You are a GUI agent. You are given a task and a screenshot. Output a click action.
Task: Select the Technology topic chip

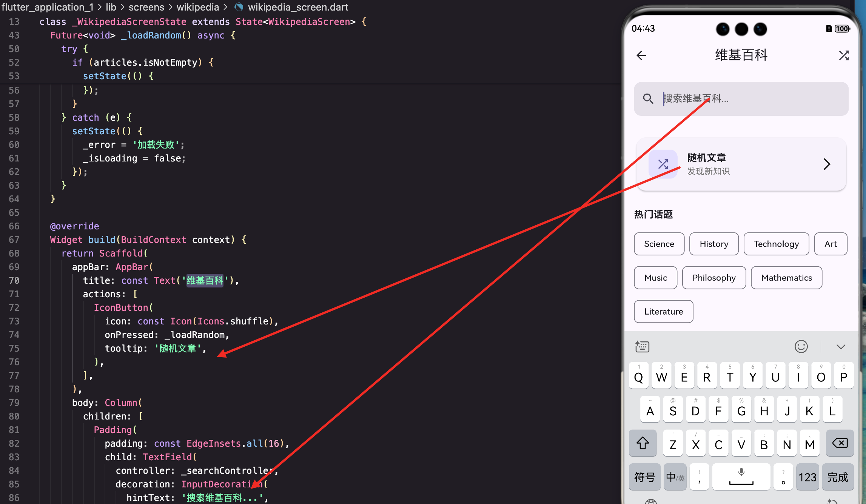point(776,244)
